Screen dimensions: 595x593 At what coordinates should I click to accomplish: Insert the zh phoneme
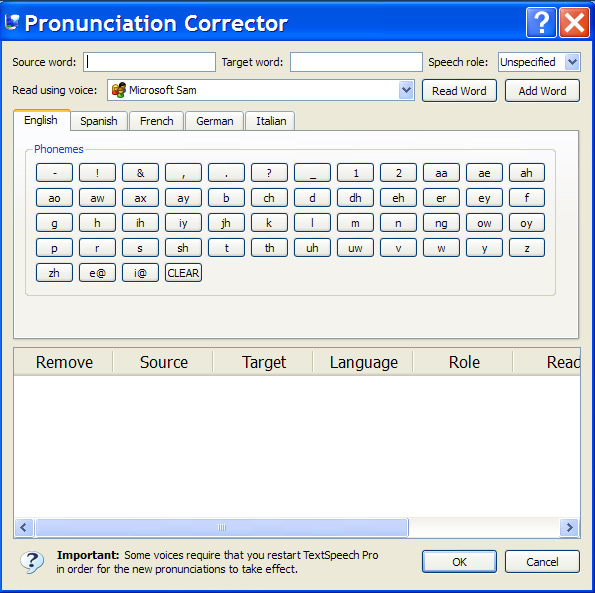54,273
